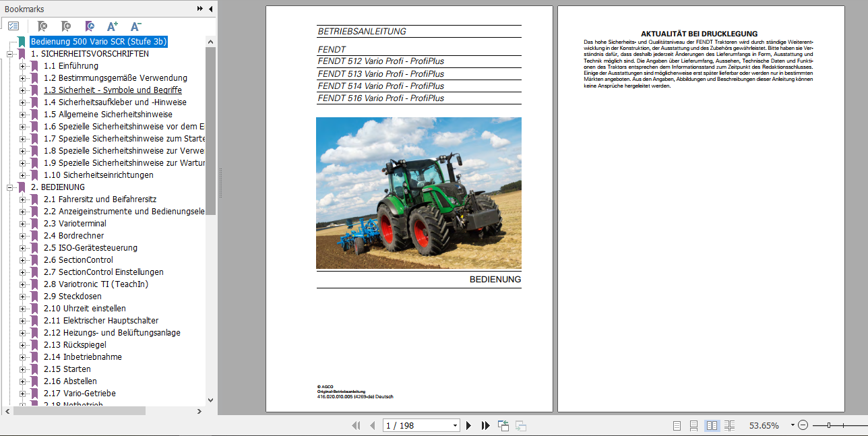
Task: Click the AKTUALITÄT BEI DRUCKLEGUNG heading
Action: click(x=699, y=34)
